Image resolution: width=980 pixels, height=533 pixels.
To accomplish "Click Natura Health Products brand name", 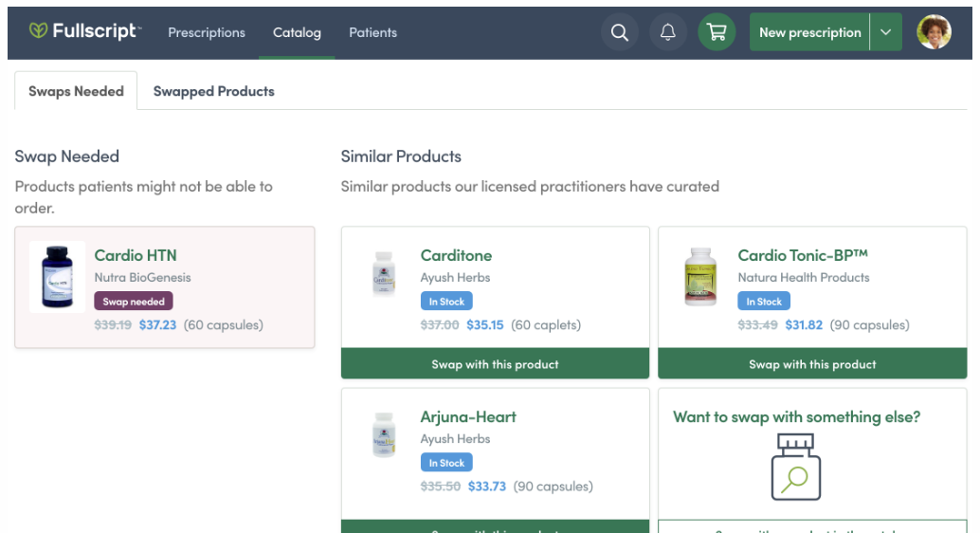I will tap(804, 277).
